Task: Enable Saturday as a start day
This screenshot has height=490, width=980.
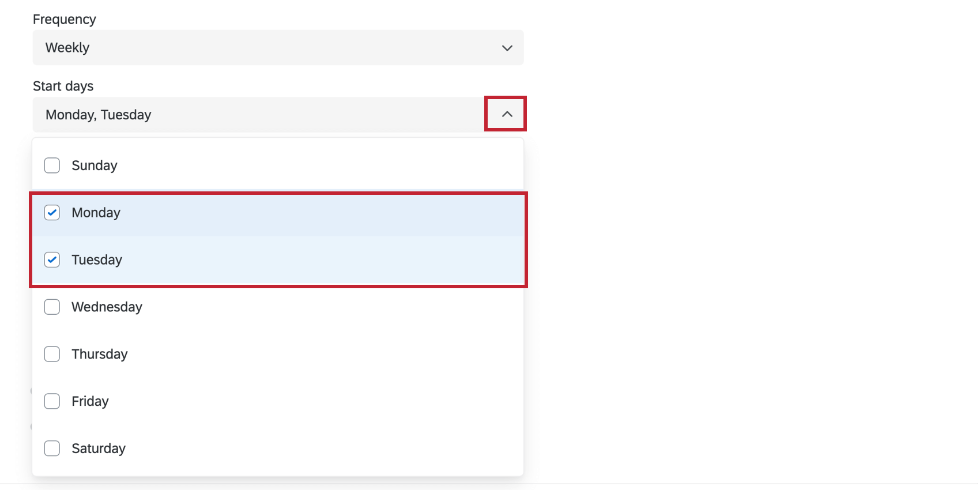Action: 52,448
